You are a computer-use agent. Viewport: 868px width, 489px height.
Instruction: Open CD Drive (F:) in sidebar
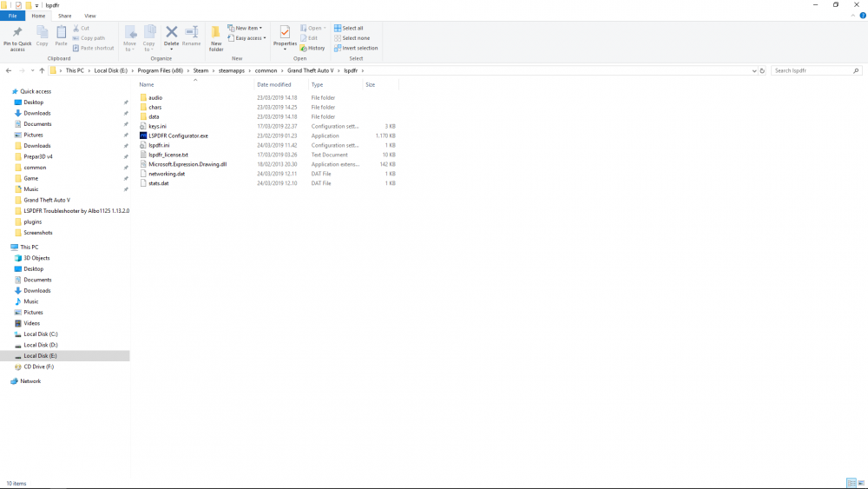tap(38, 367)
